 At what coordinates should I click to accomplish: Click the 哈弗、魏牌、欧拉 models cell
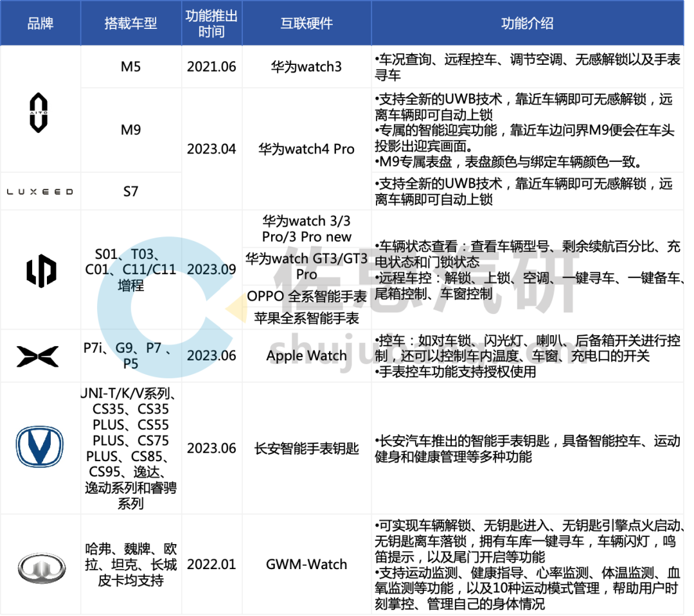click(x=131, y=565)
